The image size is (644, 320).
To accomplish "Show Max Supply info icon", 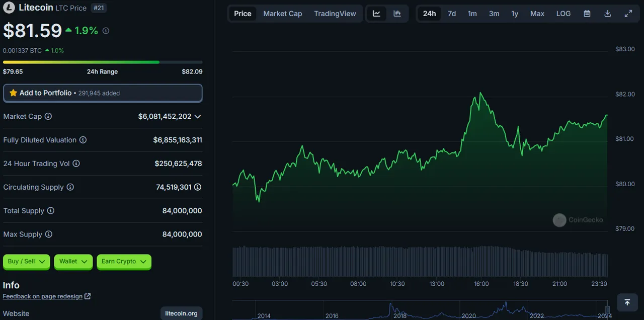I will [x=48, y=234].
